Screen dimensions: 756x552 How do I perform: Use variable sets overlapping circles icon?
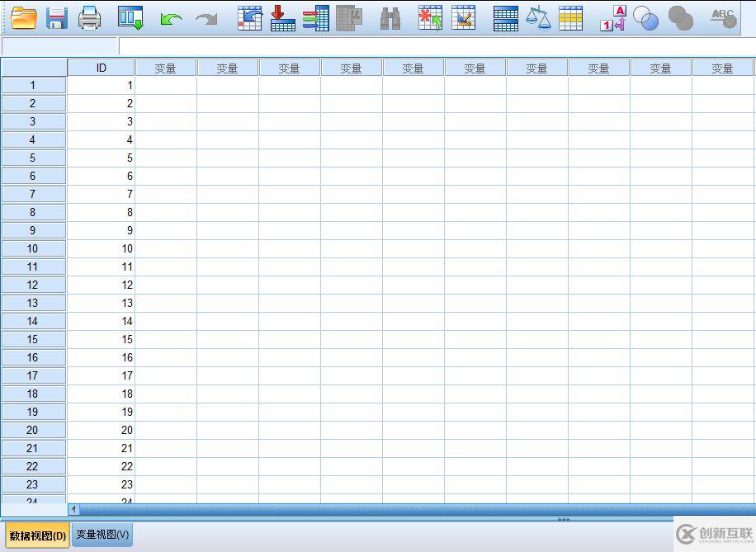pyautogui.click(x=645, y=18)
